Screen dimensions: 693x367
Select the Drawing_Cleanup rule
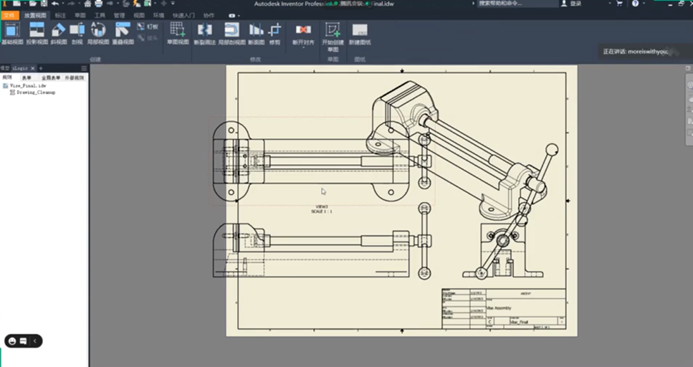tap(36, 92)
